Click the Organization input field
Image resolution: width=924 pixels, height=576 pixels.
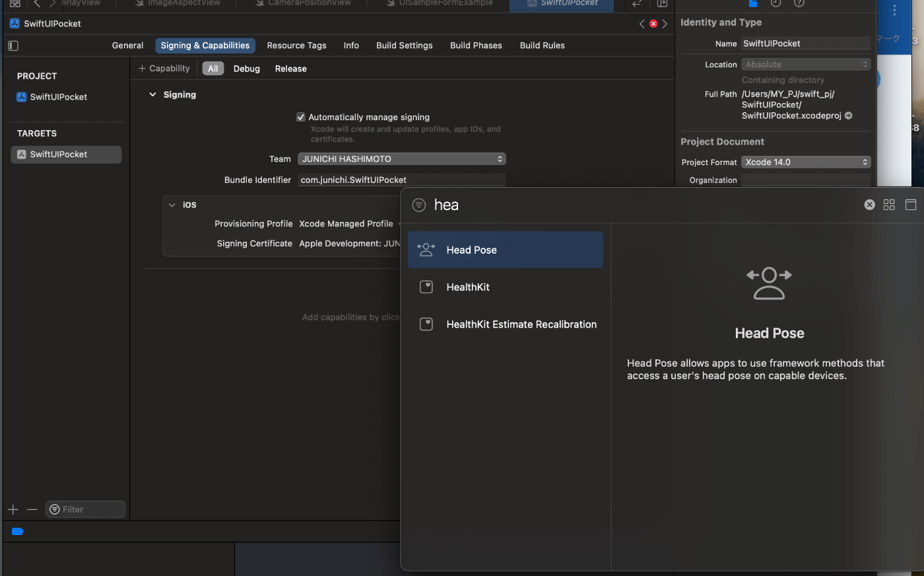tap(806, 180)
